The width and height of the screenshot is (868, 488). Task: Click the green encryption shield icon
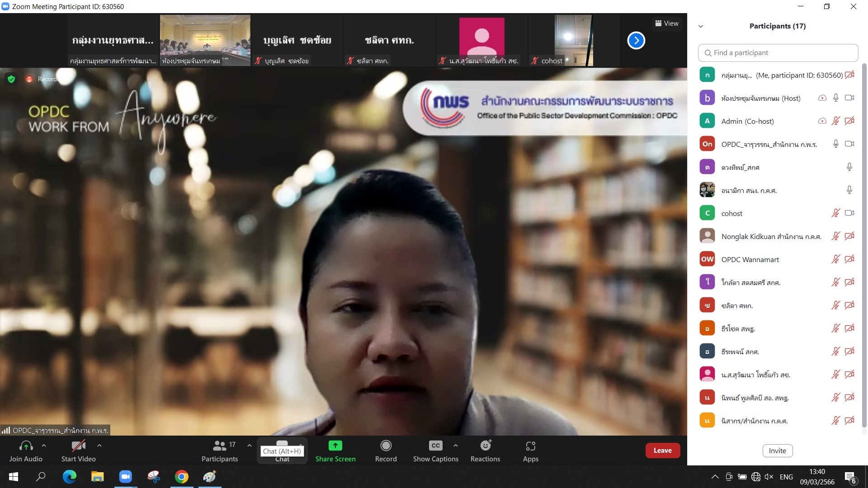(11, 79)
